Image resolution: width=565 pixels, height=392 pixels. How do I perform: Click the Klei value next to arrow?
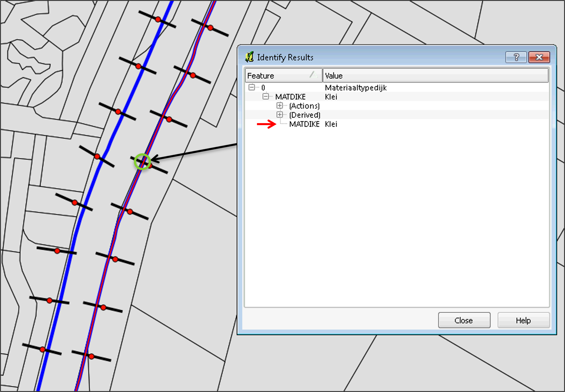click(x=331, y=124)
